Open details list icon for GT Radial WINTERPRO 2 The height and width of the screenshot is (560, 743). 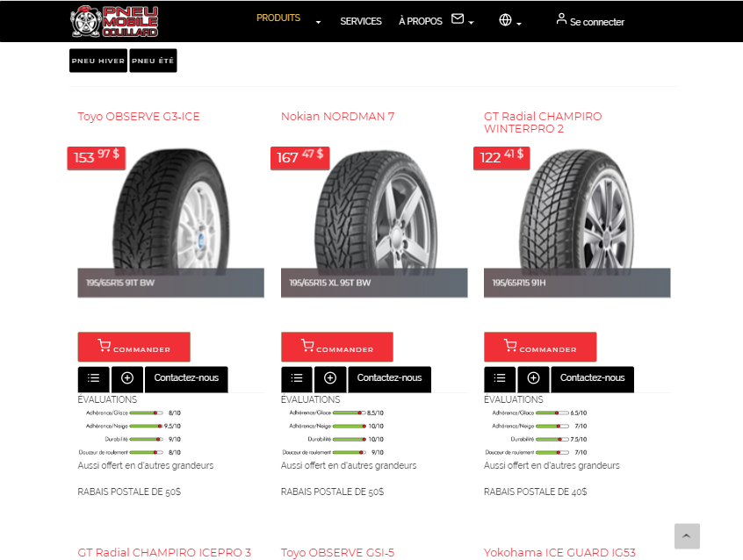(500, 378)
